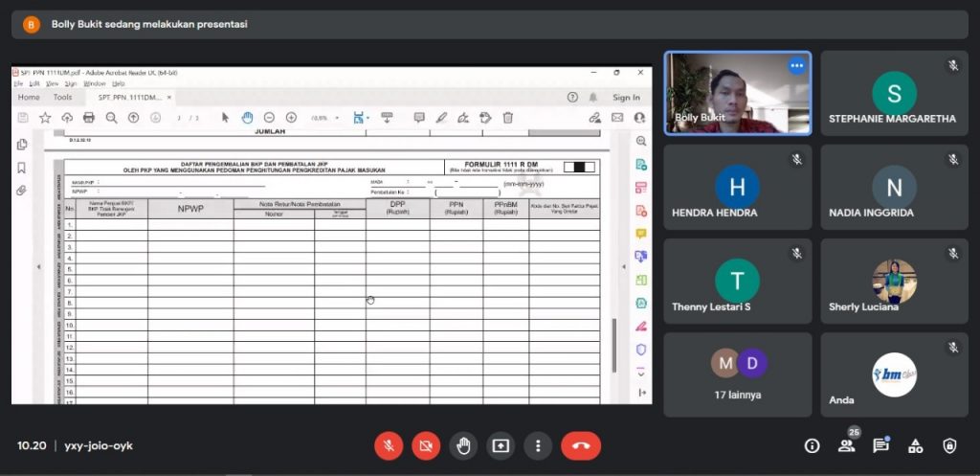
Task: Open the Home tab in Acrobat
Action: [x=29, y=97]
